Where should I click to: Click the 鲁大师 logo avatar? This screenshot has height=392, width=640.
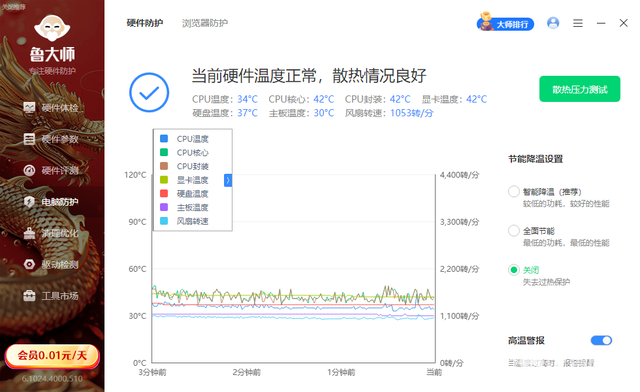point(52,28)
